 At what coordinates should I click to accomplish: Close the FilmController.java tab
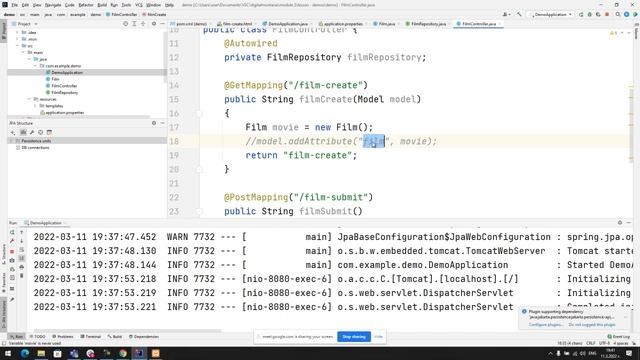point(500,24)
